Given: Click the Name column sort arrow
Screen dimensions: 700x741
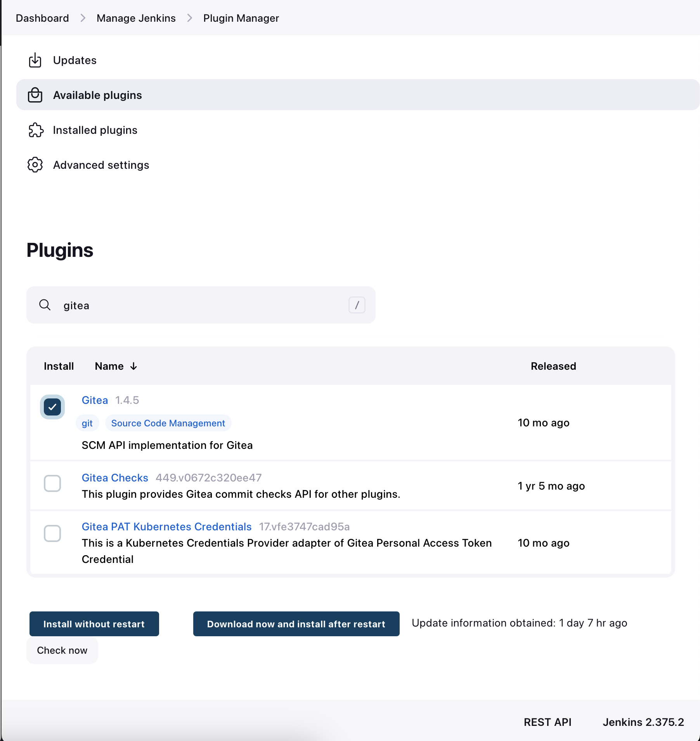Looking at the screenshot, I should pyautogui.click(x=133, y=366).
